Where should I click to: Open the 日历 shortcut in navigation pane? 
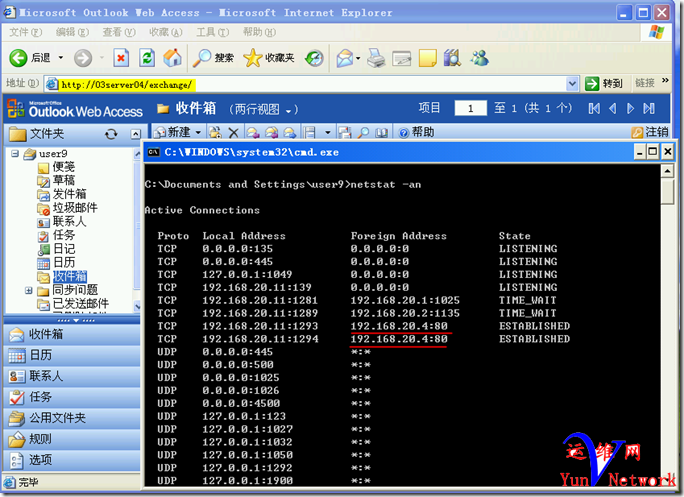72,356
